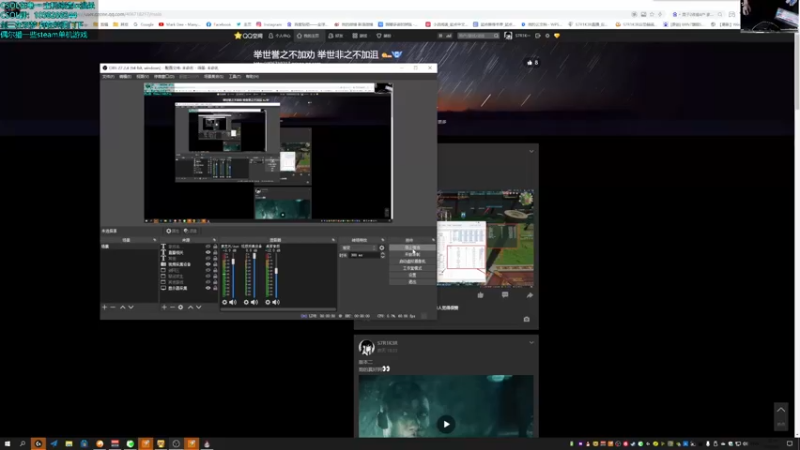Open the 工具 Tools menu in OBS
Image resolution: width=800 pixels, height=450 pixels.
coord(235,77)
